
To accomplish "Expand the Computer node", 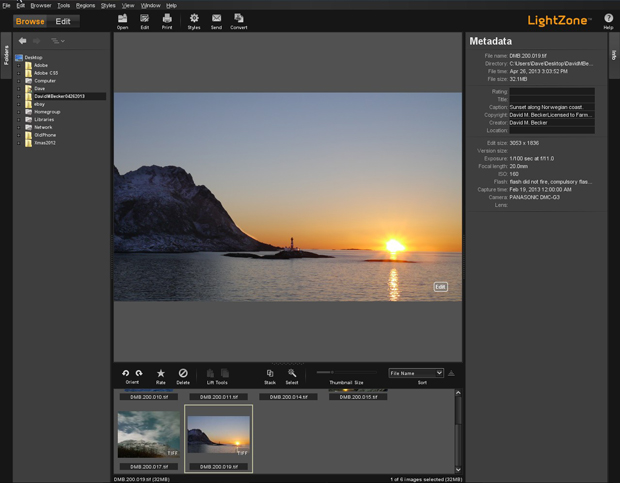I will (18, 81).
